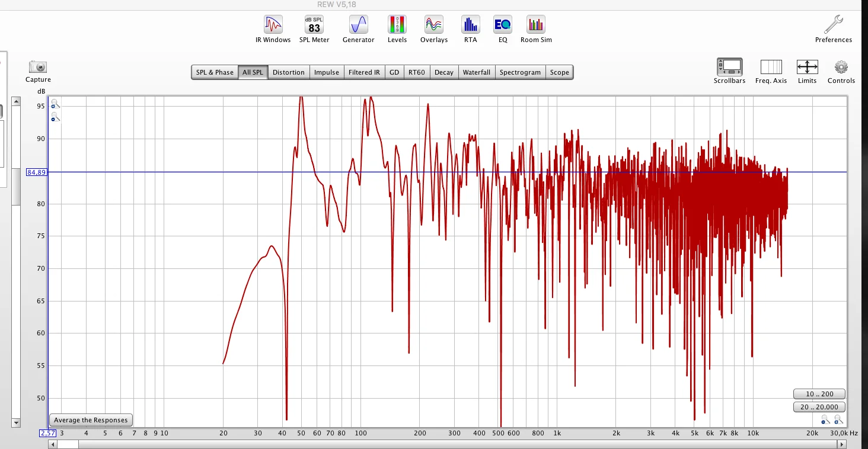Show the Decay tab
This screenshot has height=449, width=868.
point(443,72)
